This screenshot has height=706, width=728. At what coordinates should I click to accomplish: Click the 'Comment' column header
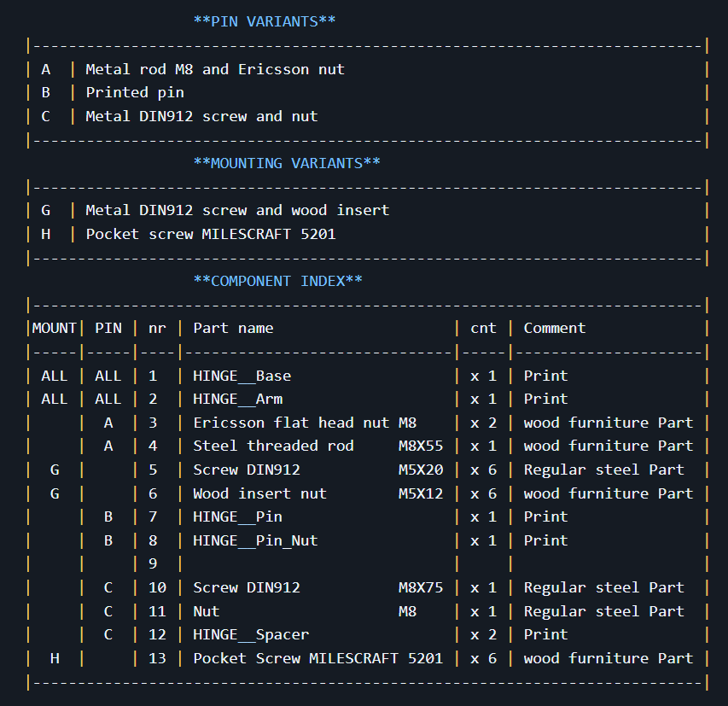[x=555, y=328]
